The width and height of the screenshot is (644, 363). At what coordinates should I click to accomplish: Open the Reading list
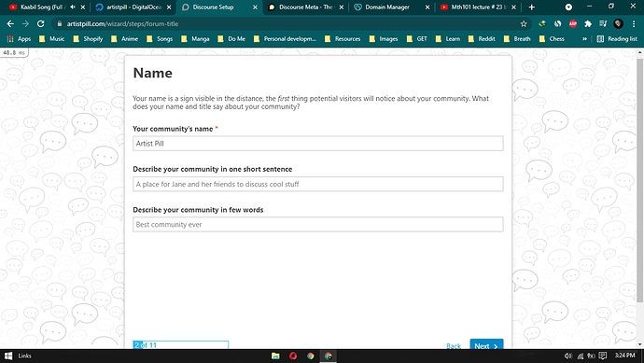point(617,38)
